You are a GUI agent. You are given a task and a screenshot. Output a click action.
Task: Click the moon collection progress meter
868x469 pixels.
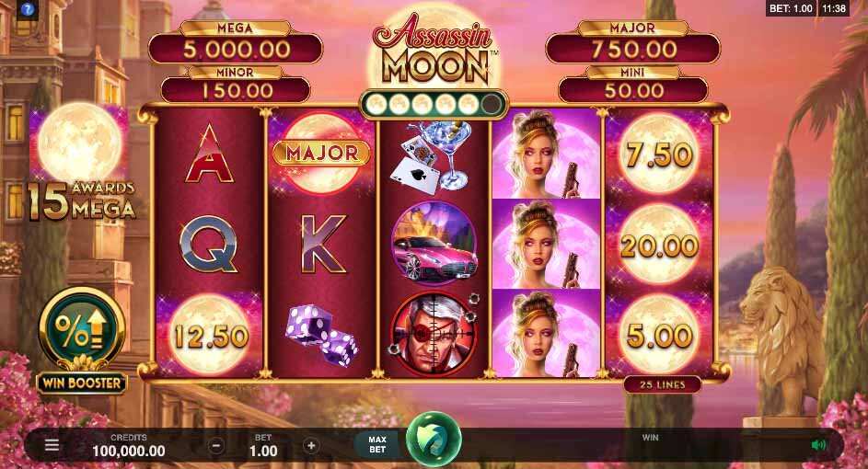(x=434, y=103)
